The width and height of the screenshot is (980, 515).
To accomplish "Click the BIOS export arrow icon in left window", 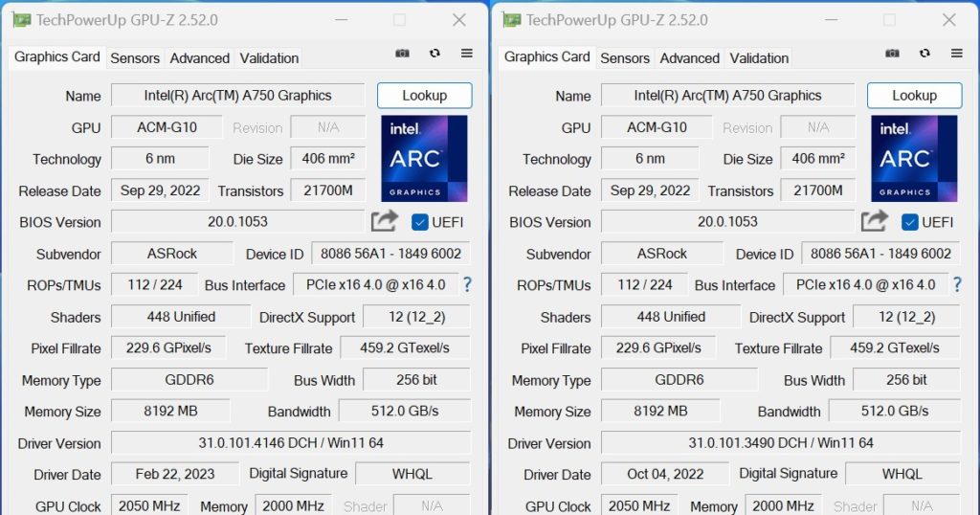I will pos(385,221).
